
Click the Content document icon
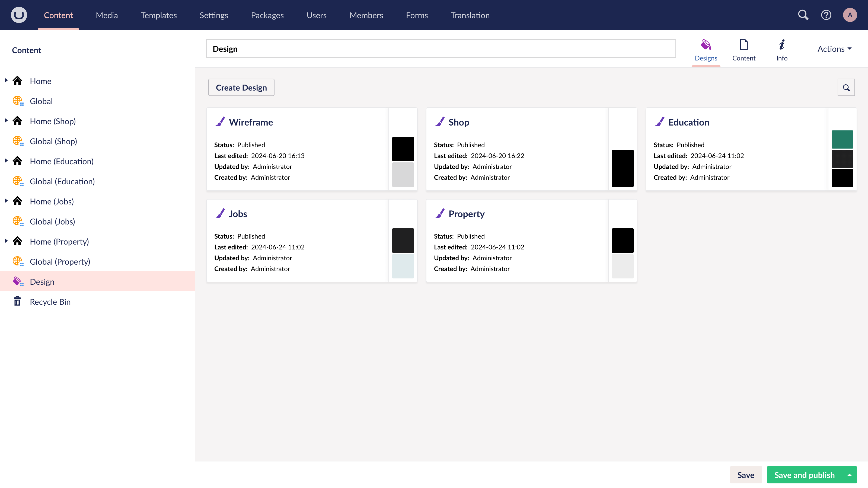tap(744, 44)
